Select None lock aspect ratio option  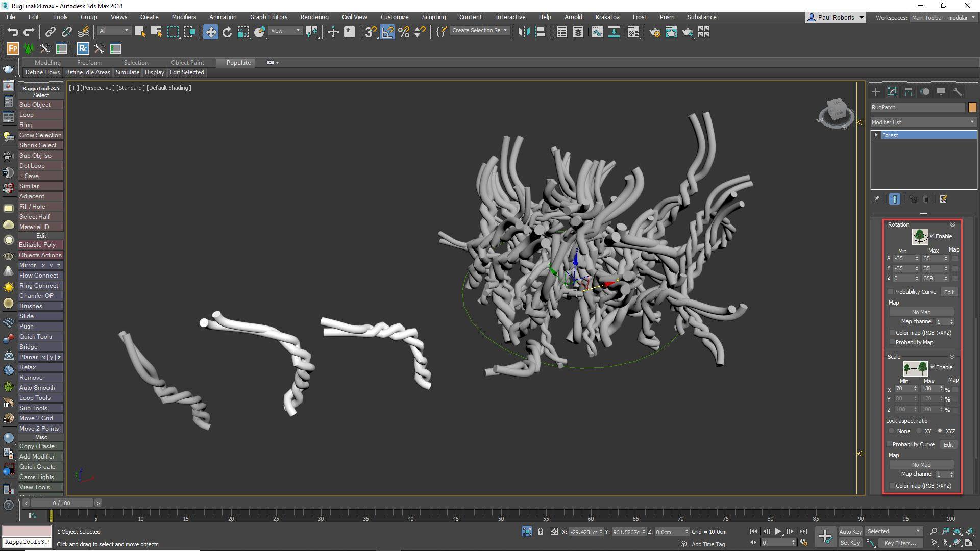click(x=892, y=431)
